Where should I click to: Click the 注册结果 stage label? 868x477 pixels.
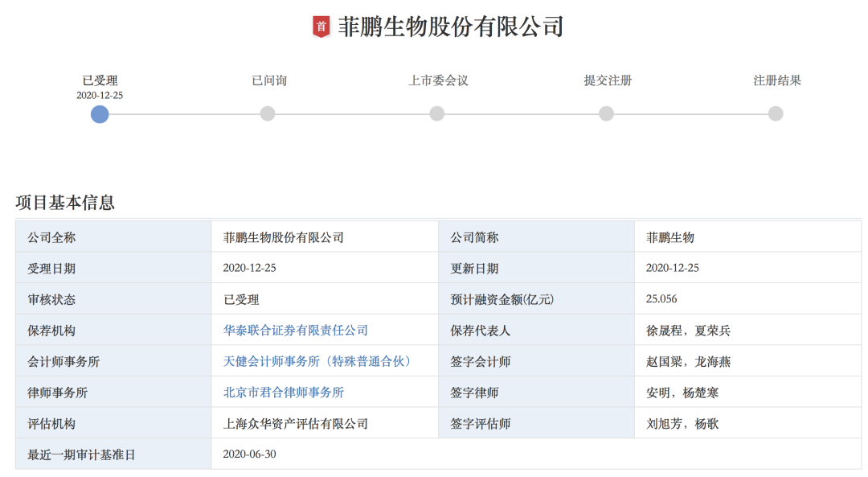click(x=776, y=80)
